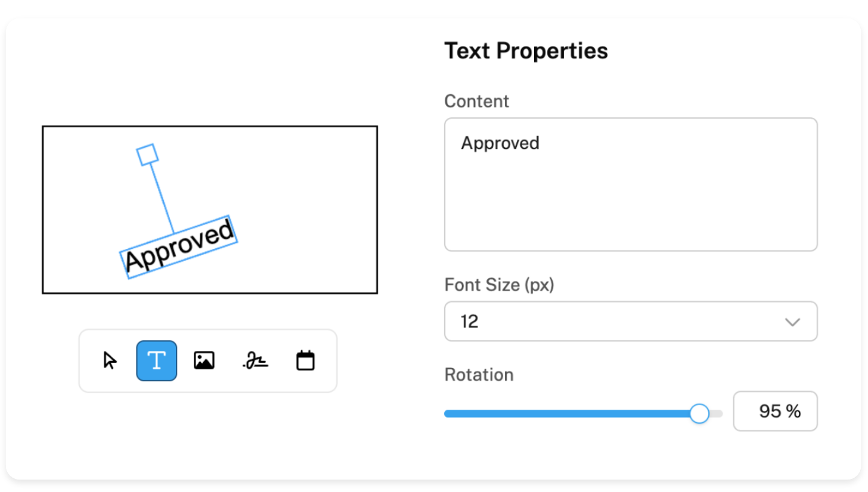This screenshot has width=868, height=492.
Task: Choose the Image insert tool
Action: point(204,361)
